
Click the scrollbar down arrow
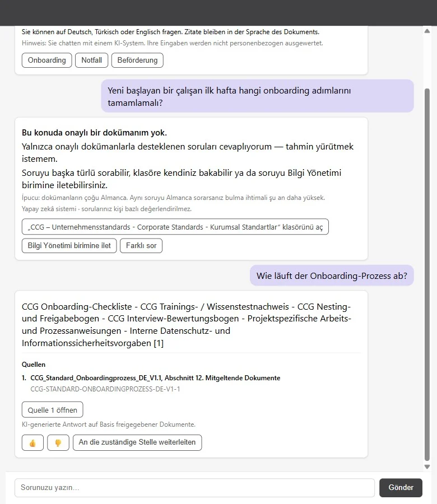coord(427,466)
